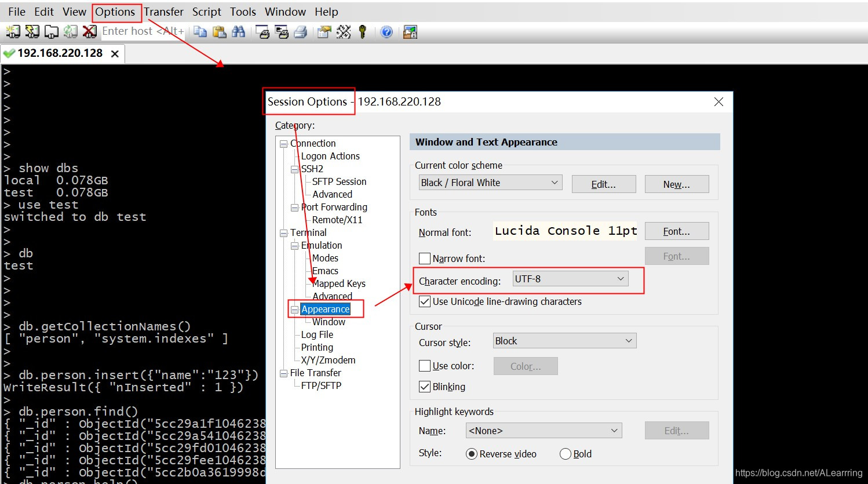Open the Script menu
This screenshot has width=868, height=484.
tap(207, 12)
